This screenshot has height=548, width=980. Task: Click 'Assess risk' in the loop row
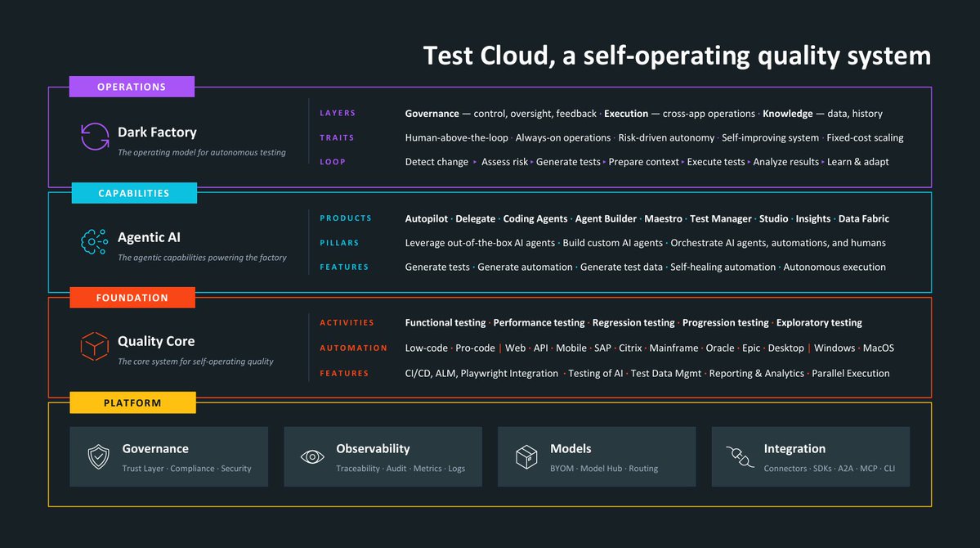click(x=504, y=161)
